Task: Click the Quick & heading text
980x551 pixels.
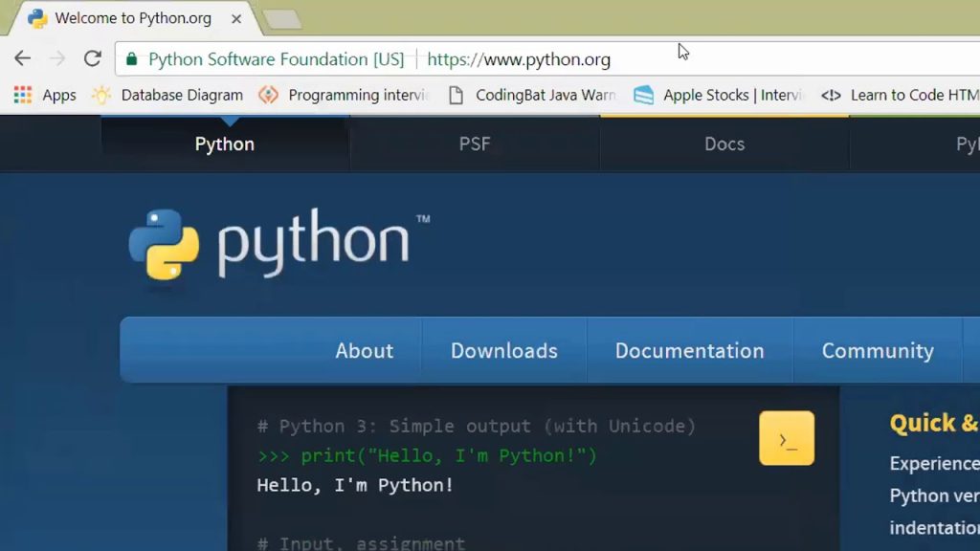Action: [934, 424]
